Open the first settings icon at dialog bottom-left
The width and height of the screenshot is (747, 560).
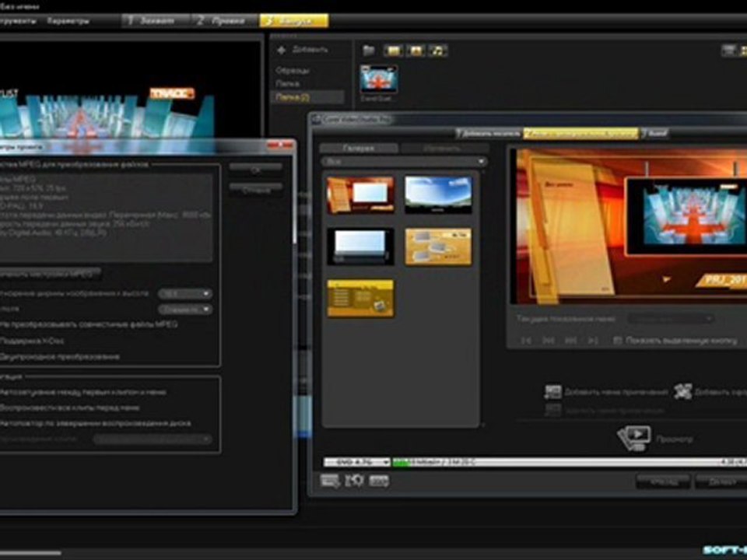point(330,481)
